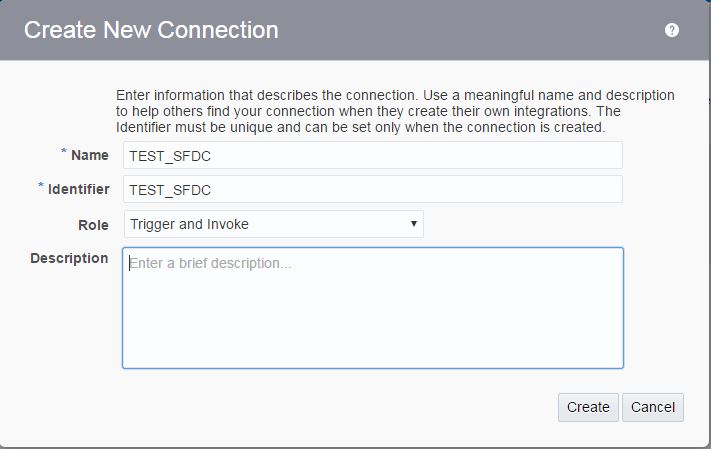Click the 'Create New Connection' dialog title

tap(151, 30)
